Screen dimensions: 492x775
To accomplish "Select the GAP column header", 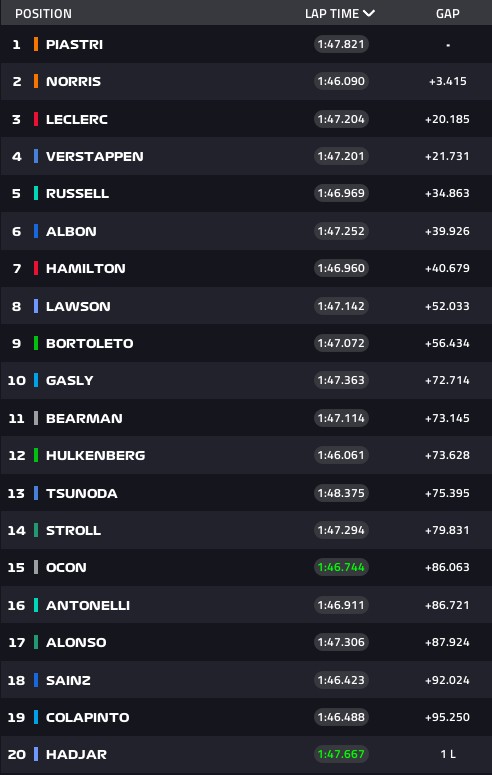I will 447,13.
